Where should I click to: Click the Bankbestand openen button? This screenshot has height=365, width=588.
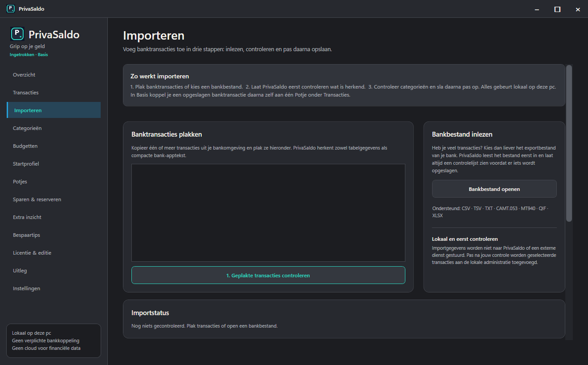(x=494, y=189)
